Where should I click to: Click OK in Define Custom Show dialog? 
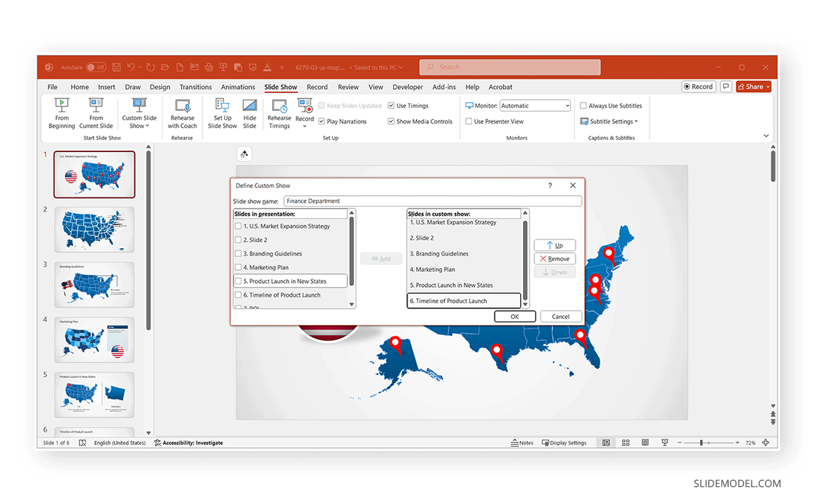point(515,316)
